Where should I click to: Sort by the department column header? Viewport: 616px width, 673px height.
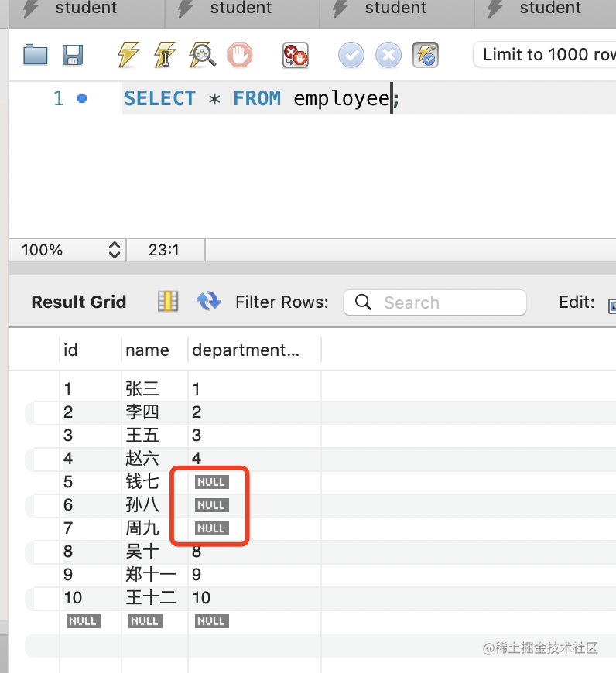pyautogui.click(x=245, y=350)
